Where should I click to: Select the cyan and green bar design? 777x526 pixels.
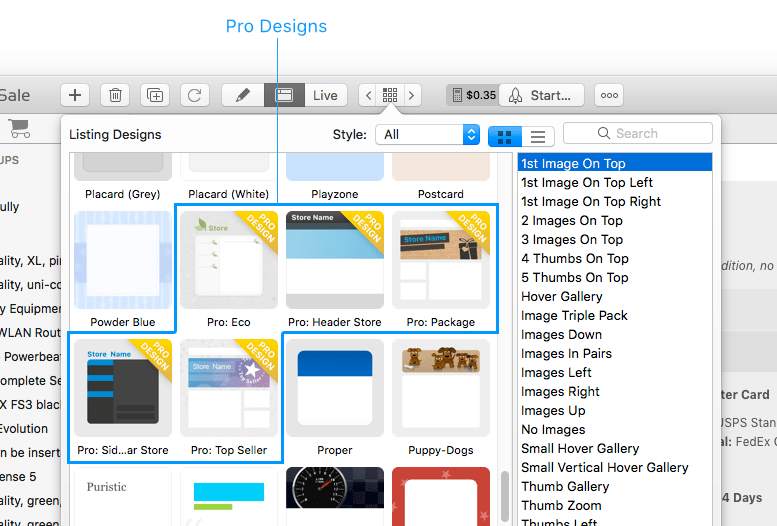coord(229,496)
